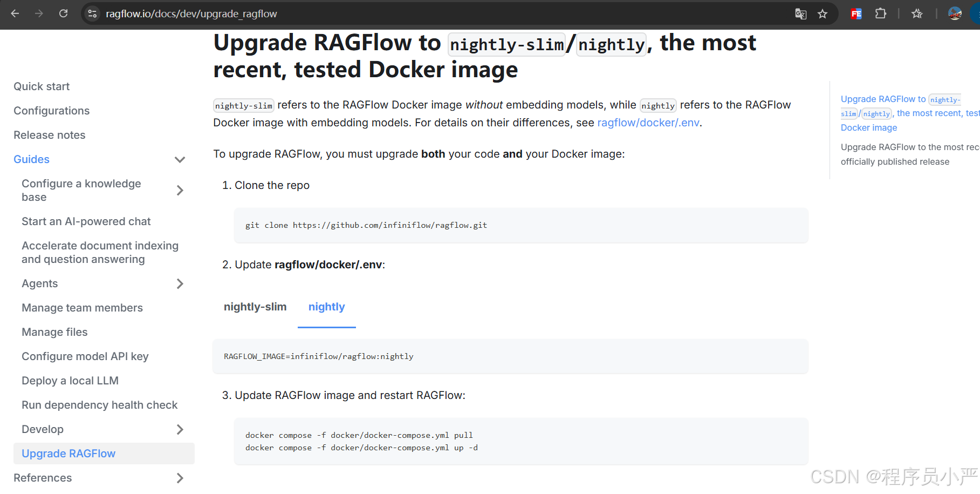
Task: Open the Configurations page
Action: coord(52,111)
